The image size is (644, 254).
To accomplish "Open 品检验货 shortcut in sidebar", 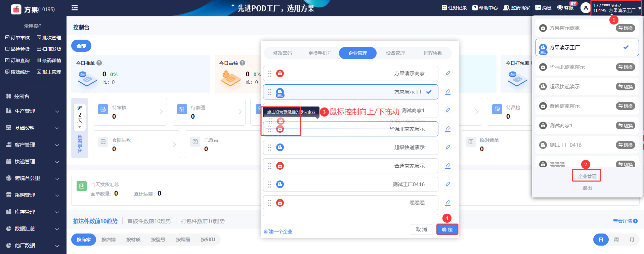I will [17, 49].
